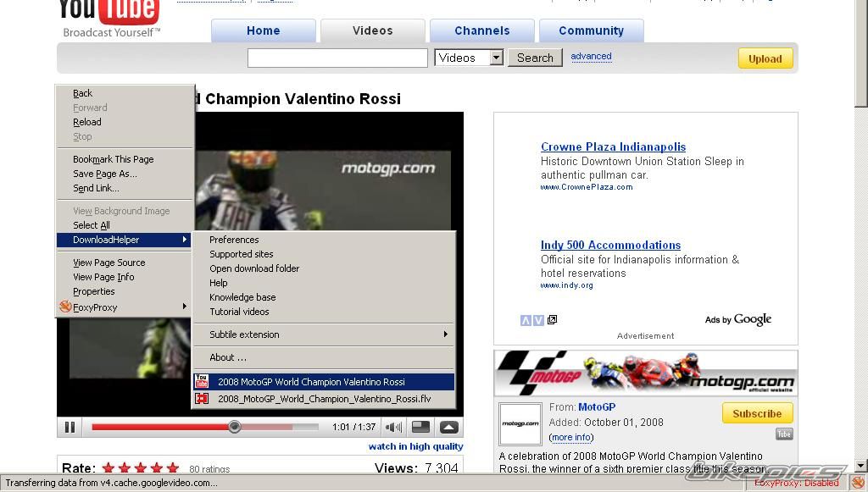This screenshot has width=868, height=492.
Task: Open the MotoGP uploader link
Action: coord(597,406)
